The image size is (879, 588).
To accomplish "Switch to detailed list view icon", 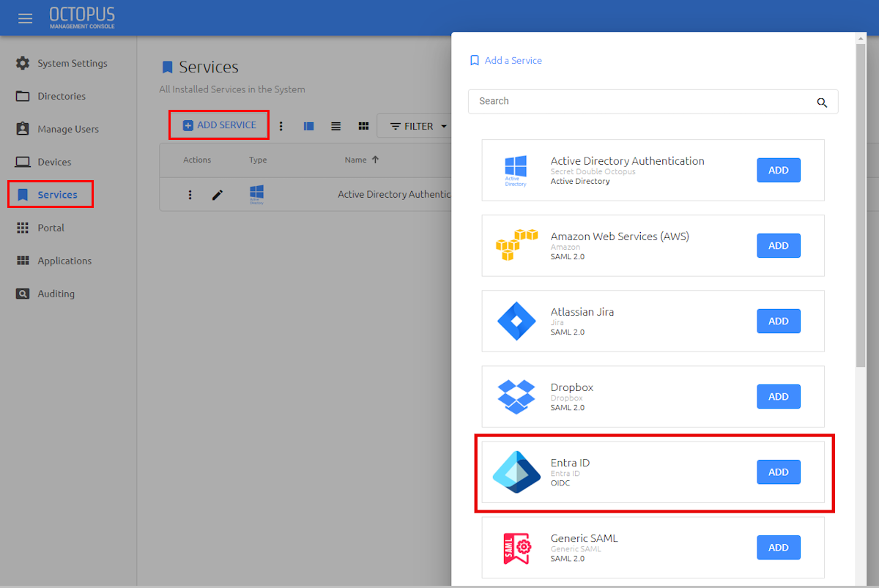I will click(308, 126).
